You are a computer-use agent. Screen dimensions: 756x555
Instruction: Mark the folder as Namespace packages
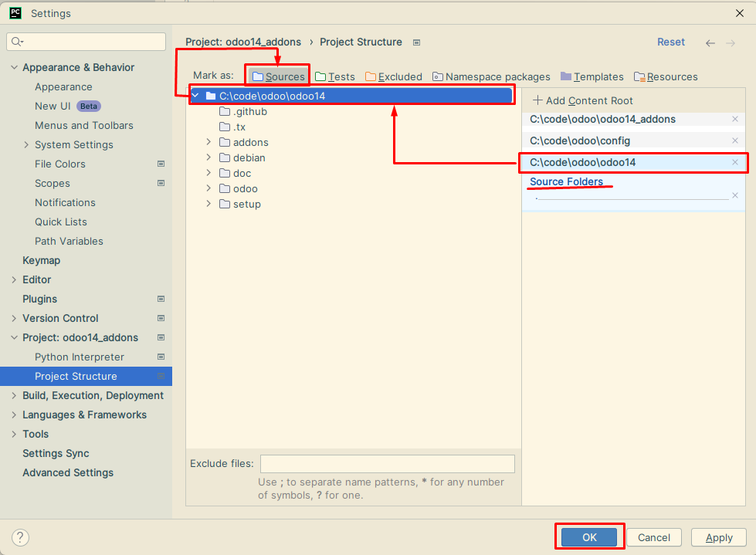tap(491, 76)
